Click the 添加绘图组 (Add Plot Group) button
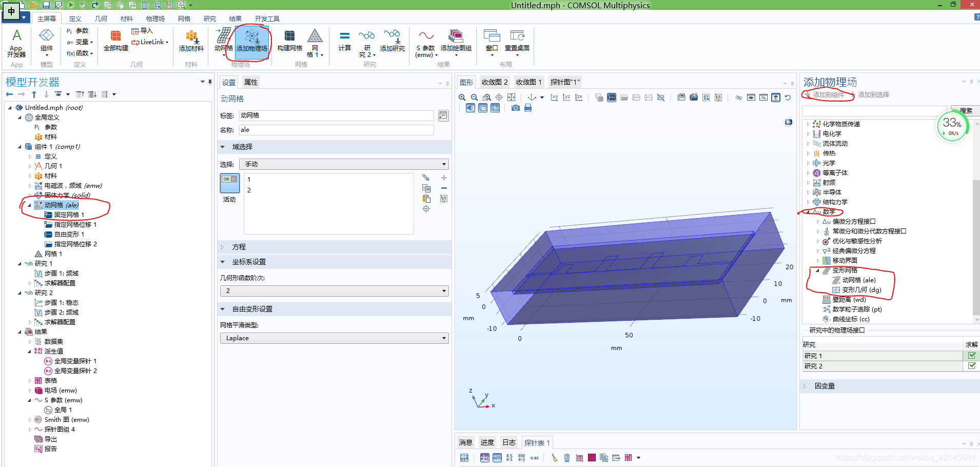Screen dimensions: 980x467 point(456,43)
